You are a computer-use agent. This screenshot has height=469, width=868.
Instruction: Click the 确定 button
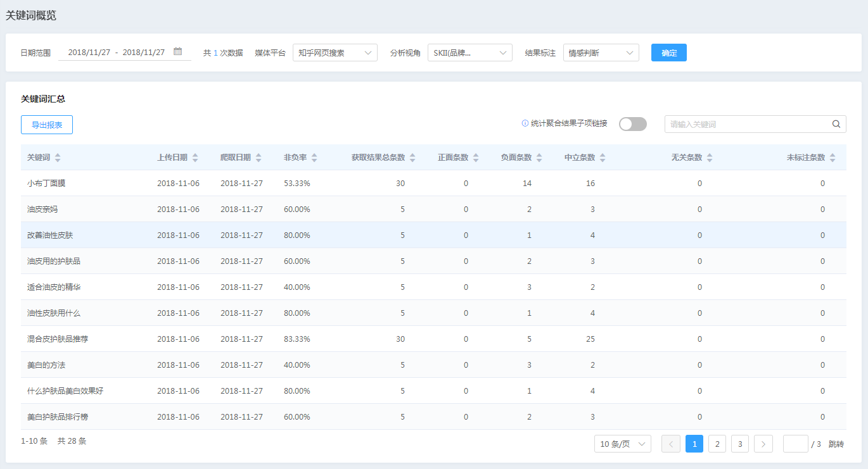(669, 53)
